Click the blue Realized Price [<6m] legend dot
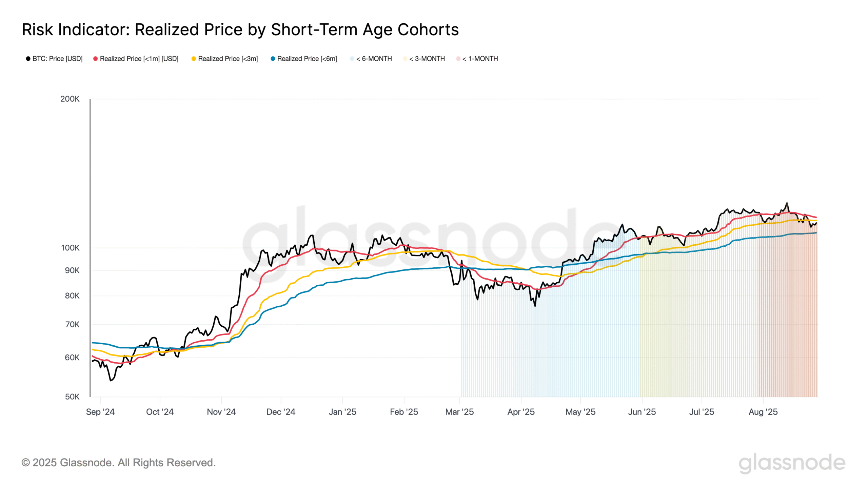 click(x=273, y=59)
